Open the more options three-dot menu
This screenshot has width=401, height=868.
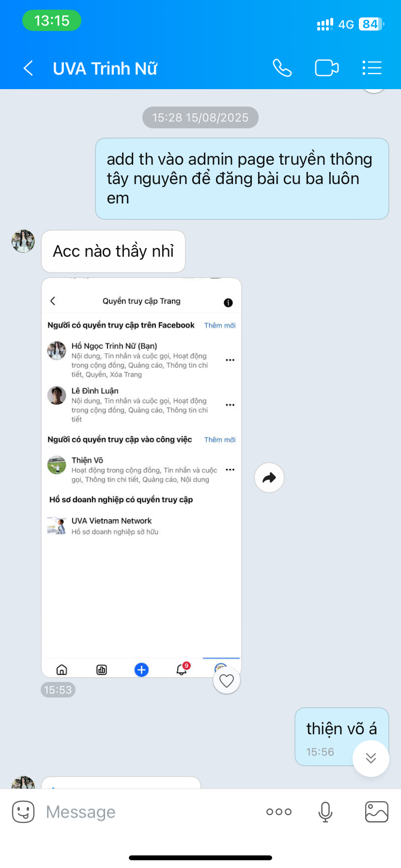[x=279, y=812]
